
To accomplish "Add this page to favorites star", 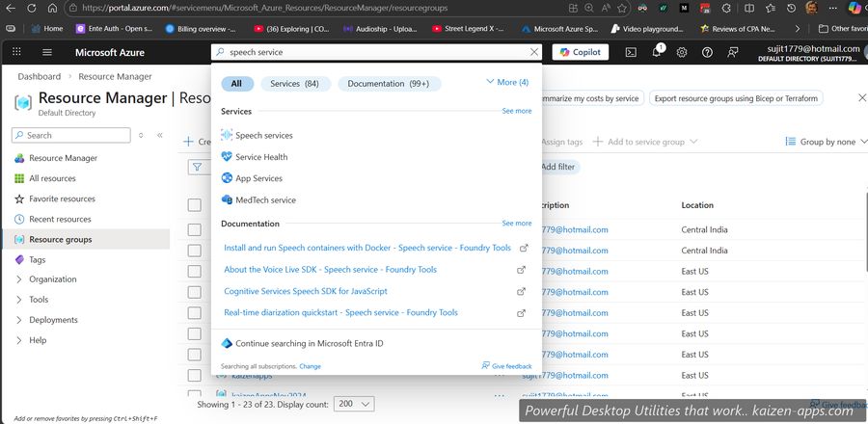I will 622,9.
